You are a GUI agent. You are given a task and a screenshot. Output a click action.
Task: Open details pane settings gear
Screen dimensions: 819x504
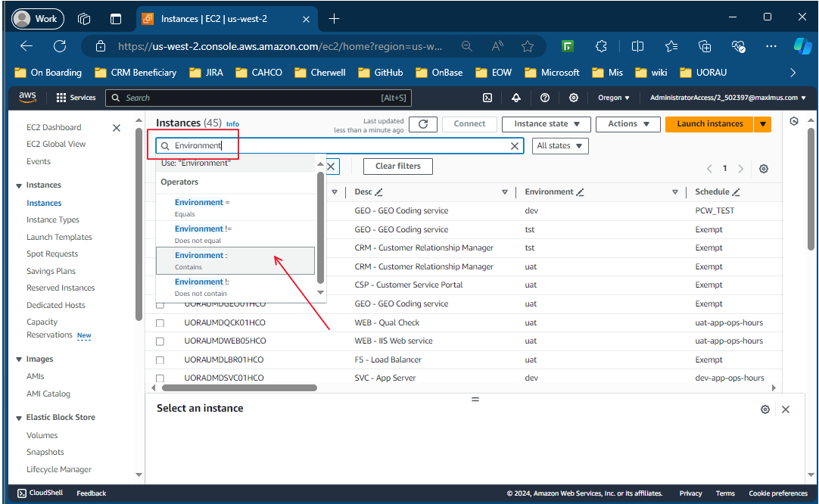tap(765, 409)
